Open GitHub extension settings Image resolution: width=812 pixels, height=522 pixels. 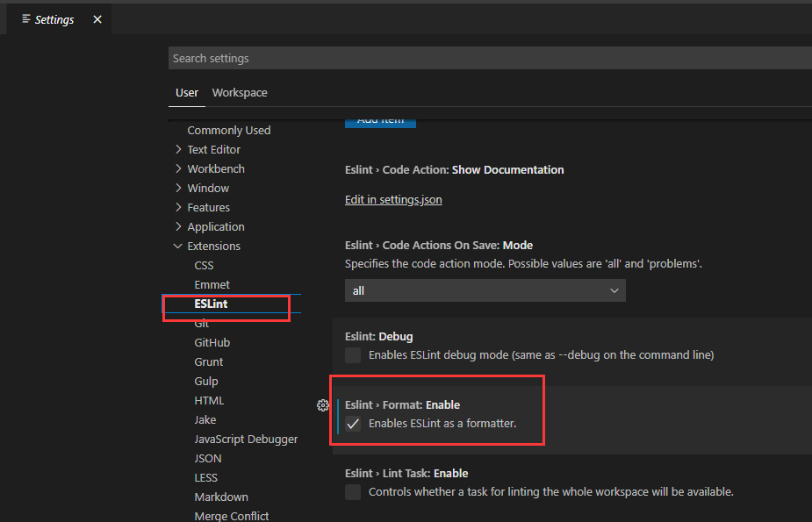pos(213,342)
